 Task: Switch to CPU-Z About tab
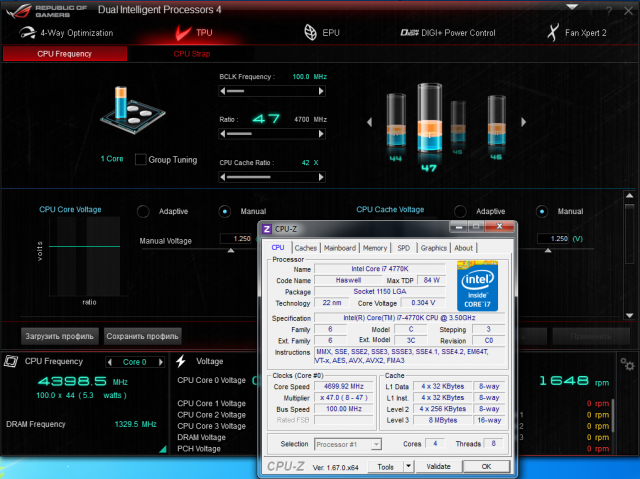point(463,248)
